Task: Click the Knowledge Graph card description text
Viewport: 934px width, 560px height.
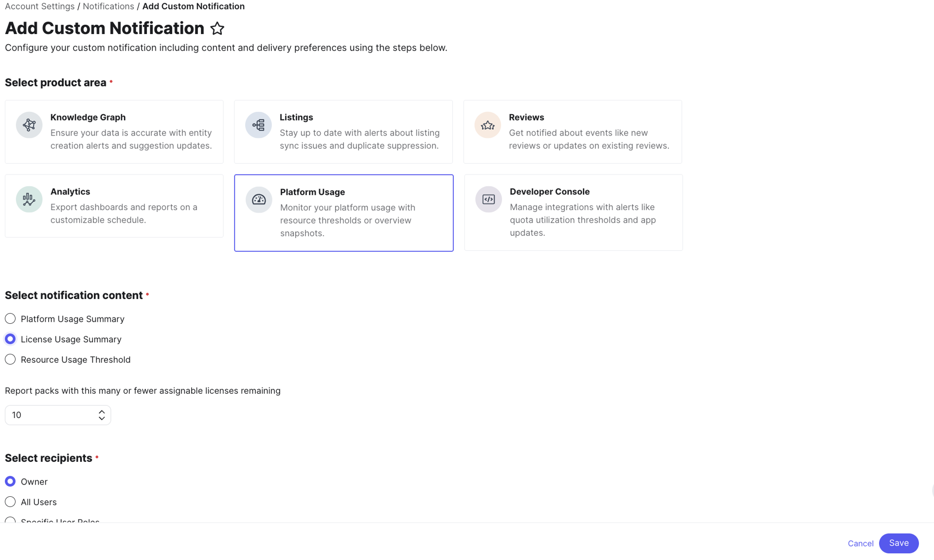Action: tap(131, 139)
